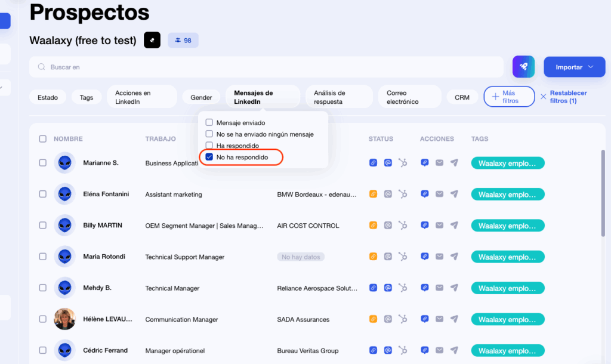Tick the Ha respondido checkbox

(209, 146)
